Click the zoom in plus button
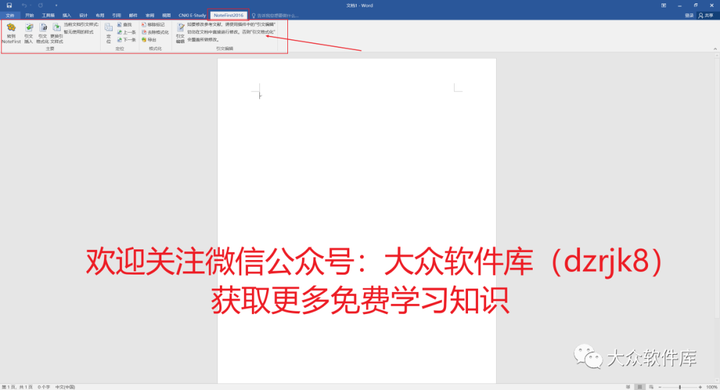 (x=700, y=387)
